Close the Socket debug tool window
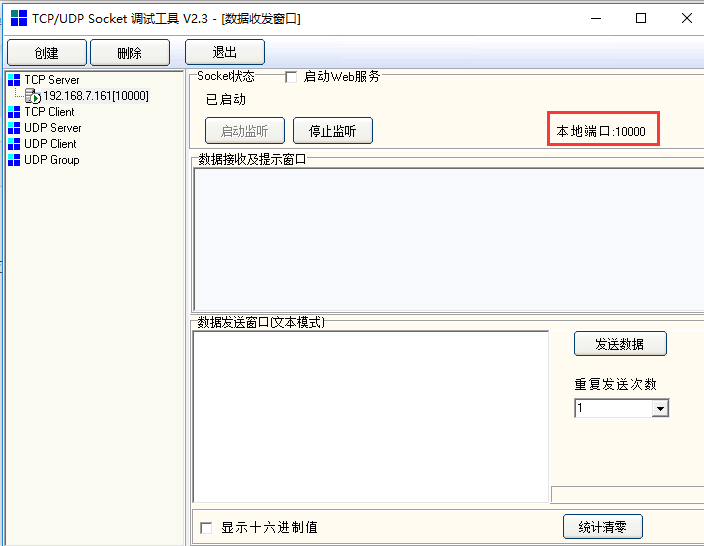Image resolution: width=704 pixels, height=546 pixels. pyautogui.click(x=686, y=18)
